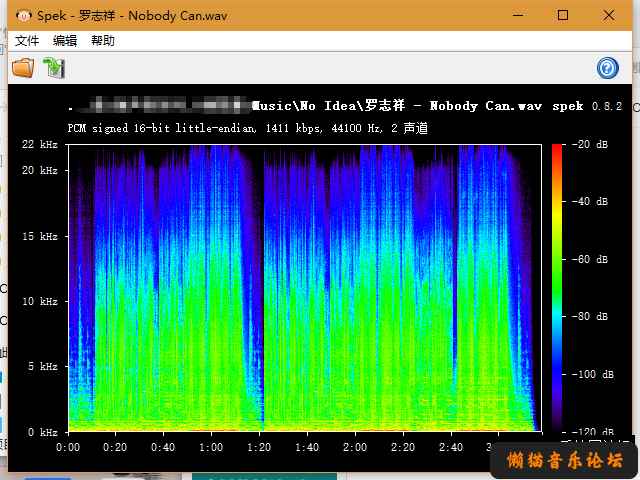This screenshot has height=480, width=640.
Task: Click the 0 kHz frequency label
Action: tap(42, 432)
